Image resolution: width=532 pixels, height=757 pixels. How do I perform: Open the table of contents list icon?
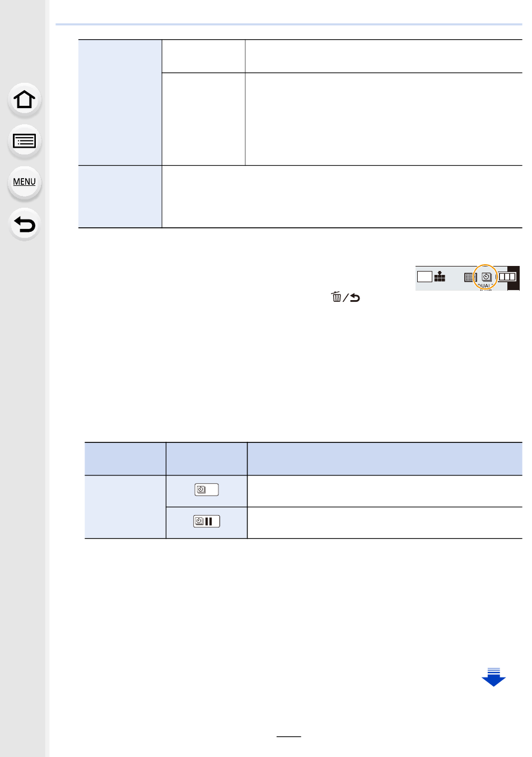point(25,141)
